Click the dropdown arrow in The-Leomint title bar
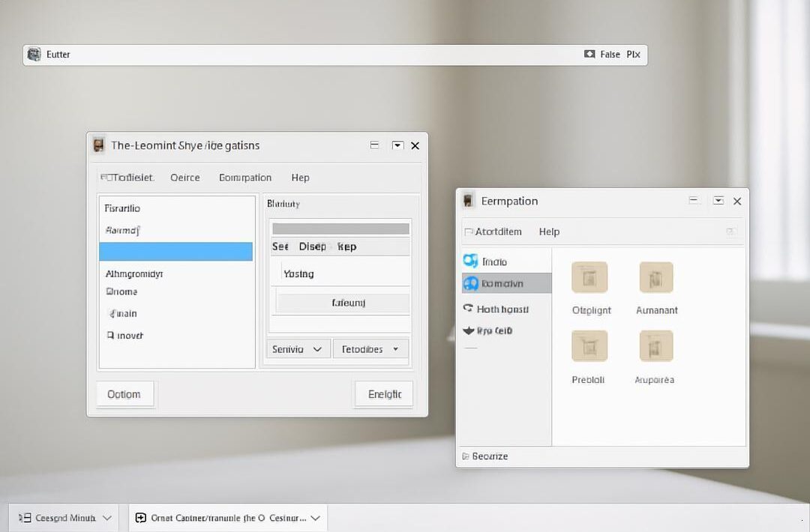 (397, 145)
